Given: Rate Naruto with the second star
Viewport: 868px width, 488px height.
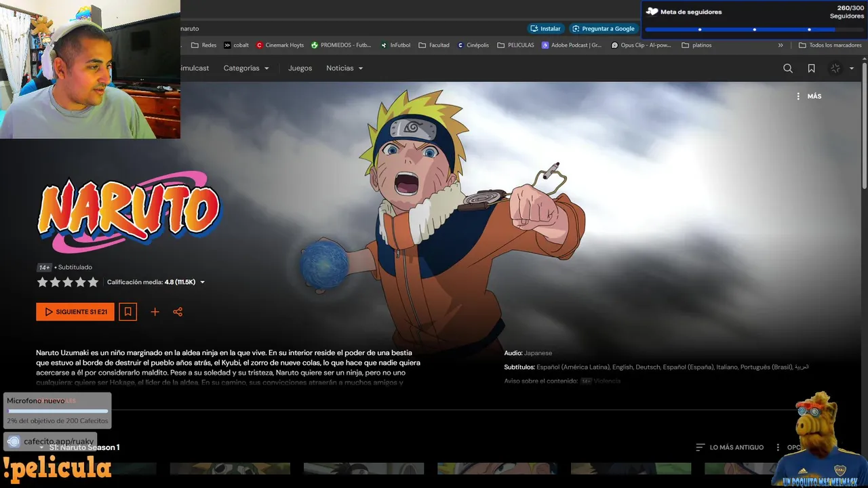Looking at the screenshot, I should (x=55, y=282).
